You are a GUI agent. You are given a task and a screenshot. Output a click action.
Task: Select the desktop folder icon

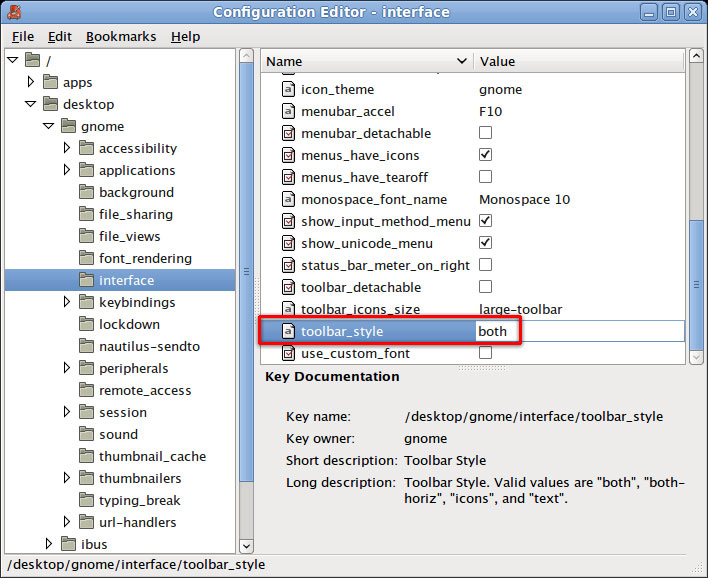[50, 104]
